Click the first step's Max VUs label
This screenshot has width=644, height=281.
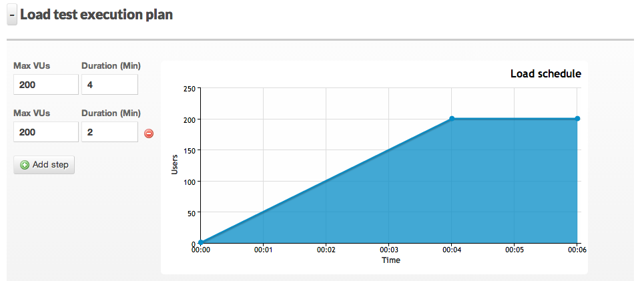(x=31, y=65)
